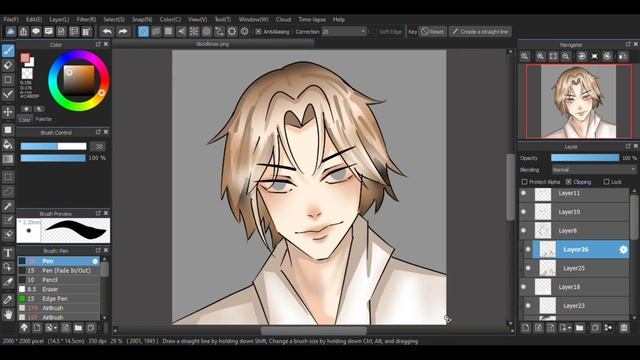Open the File menu

click(11, 19)
